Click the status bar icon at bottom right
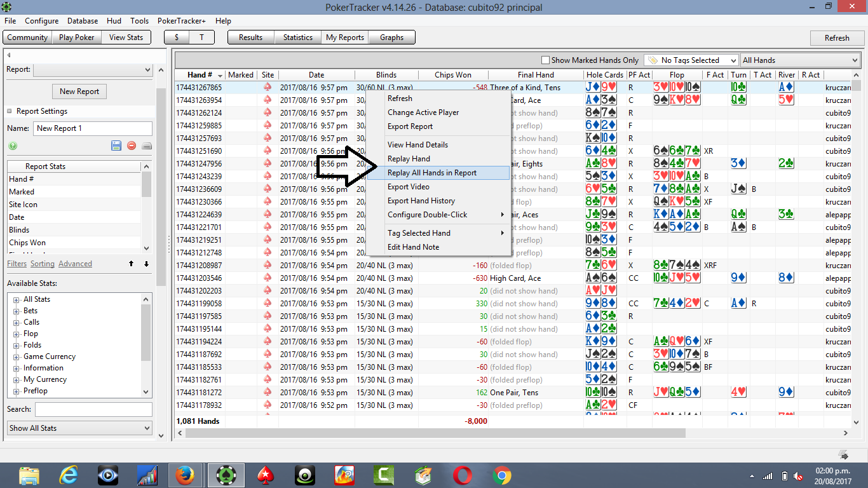868x488 pixels. pyautogui.click(x=844, y=454)
